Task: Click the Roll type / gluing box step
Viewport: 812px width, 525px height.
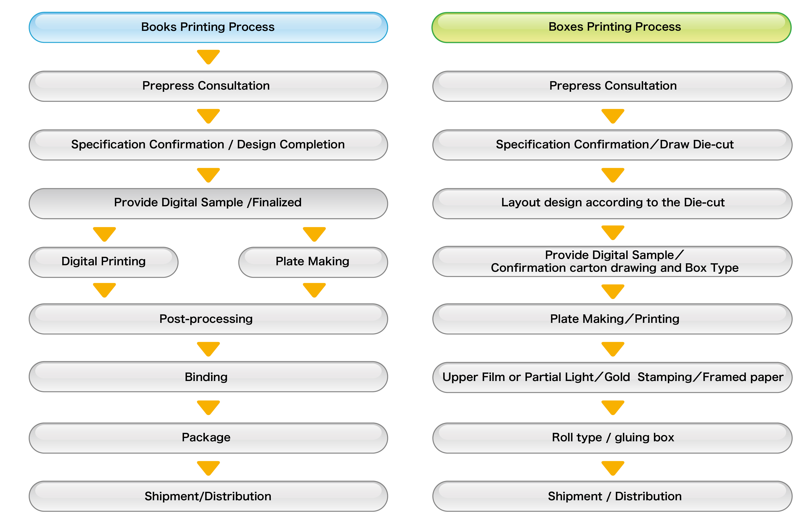Action: tap(612, 438)
